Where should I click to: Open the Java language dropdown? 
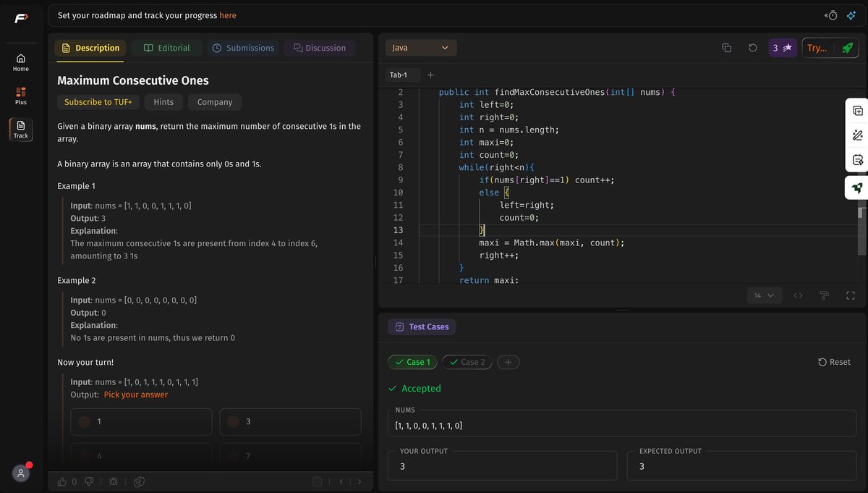[x=421, y=48]
